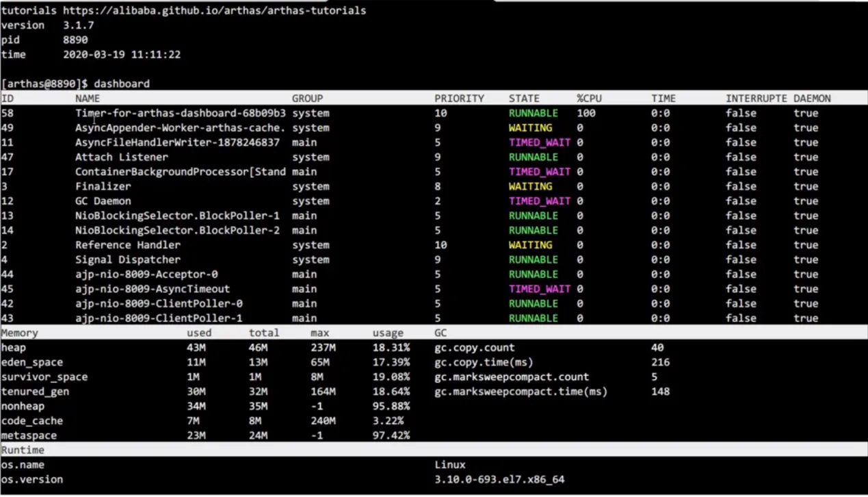Select the pid value 8890
The height and width of the screenshot is (497, 868).
75,40
